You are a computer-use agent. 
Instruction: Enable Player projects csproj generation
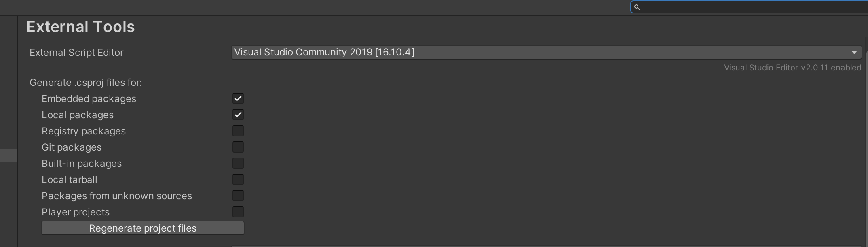pos(238,211)
